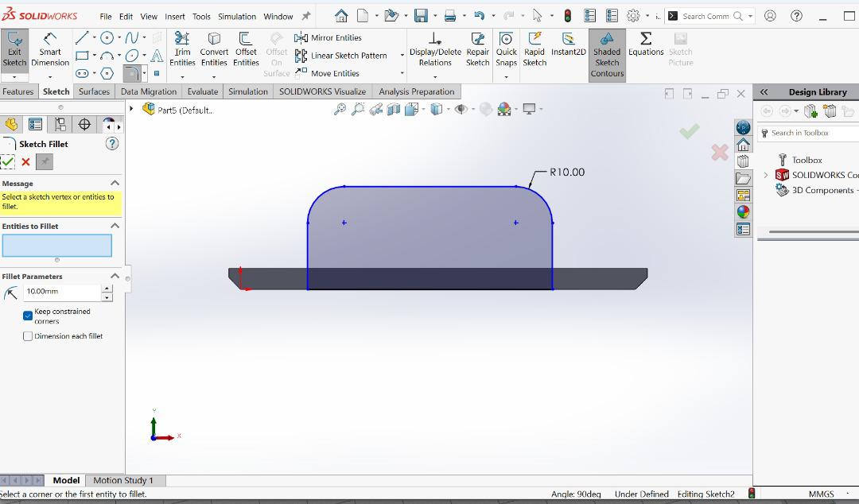Switch to the Features tab
Viewport: 859px width, 504px height.
(x=18, y=91)
